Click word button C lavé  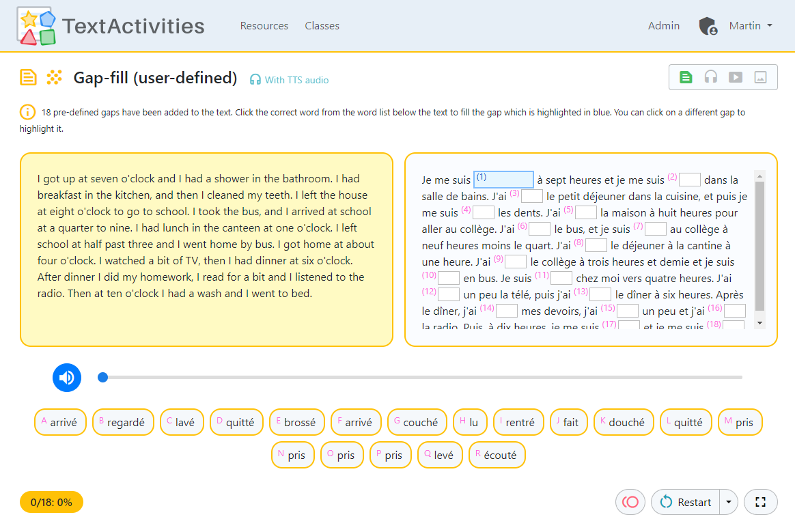[x=182, y=422]
